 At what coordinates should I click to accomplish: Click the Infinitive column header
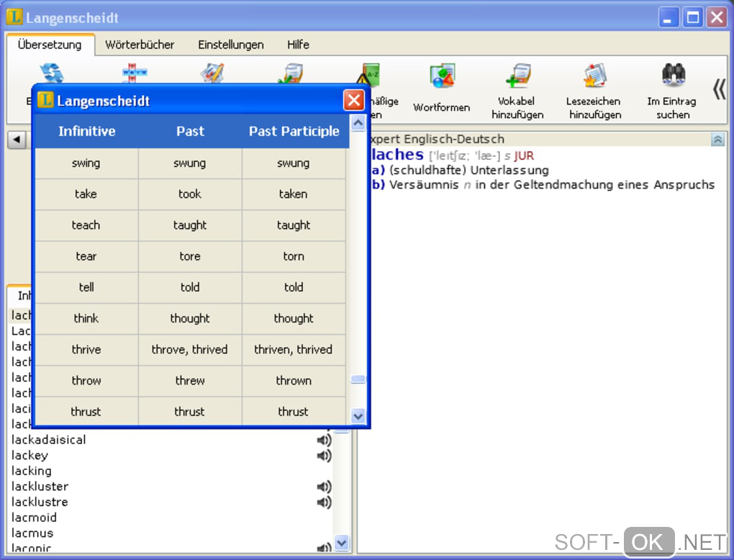click(x=86, y=131)
